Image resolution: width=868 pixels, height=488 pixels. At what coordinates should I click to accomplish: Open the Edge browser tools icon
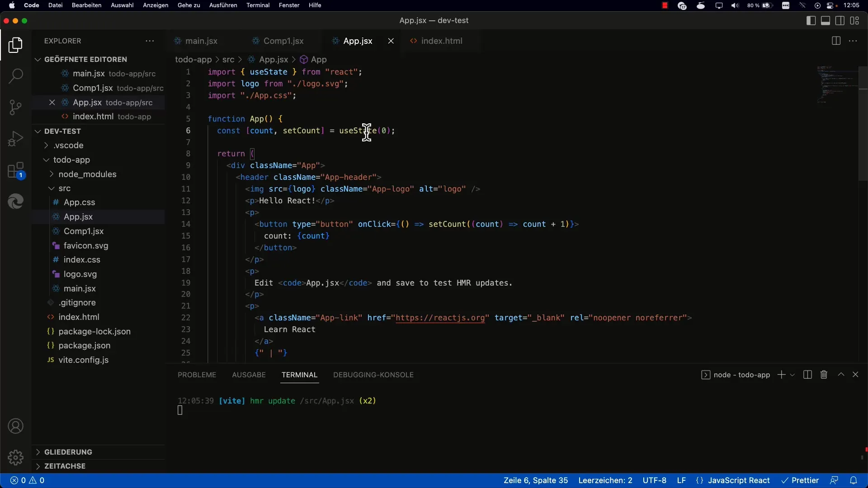tap(16, 202)
